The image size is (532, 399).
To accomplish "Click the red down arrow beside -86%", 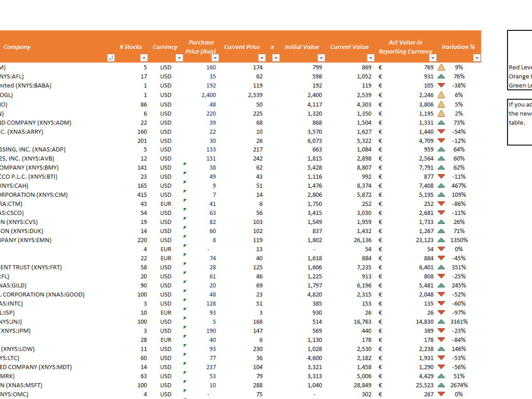I will pos(441,204).
